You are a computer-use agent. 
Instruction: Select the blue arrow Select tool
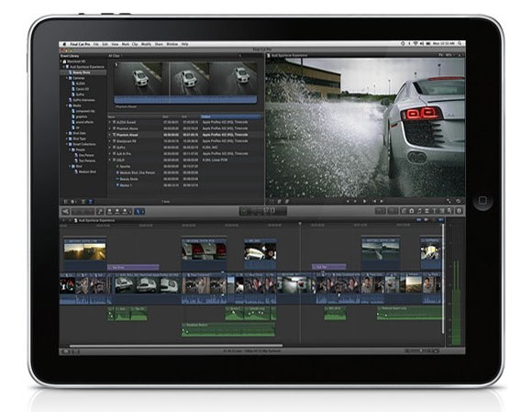[x=138, y=211]
